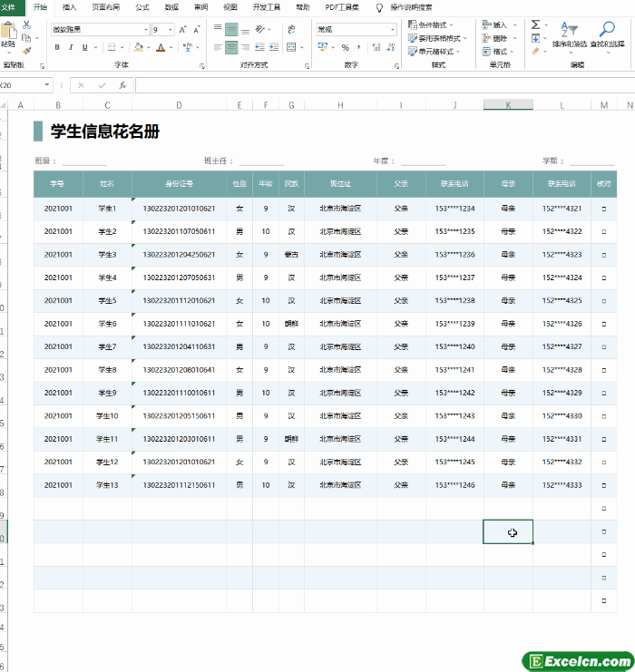Select the Select All corner triangle

pos(4,105)
